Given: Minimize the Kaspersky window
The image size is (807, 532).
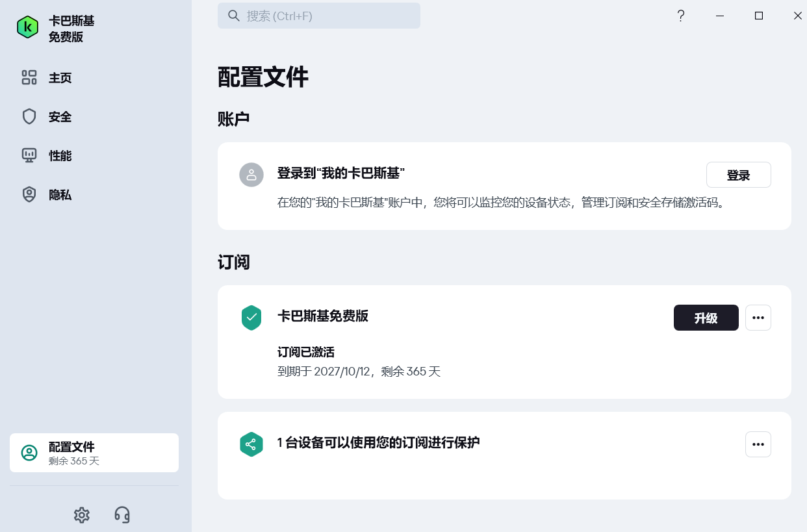Looking at the screenshot, I should (720, 16).
